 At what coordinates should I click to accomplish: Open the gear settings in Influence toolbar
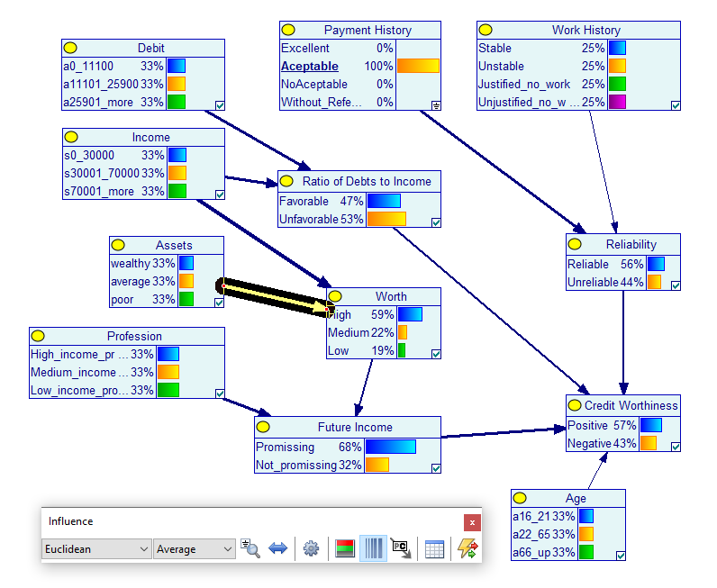pyautogui.click(x=311, y=548)
